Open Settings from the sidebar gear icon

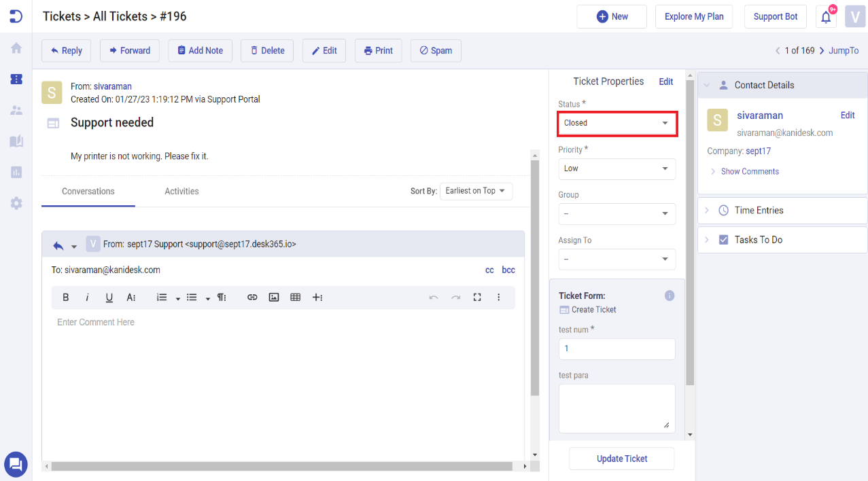pos(16,202)
